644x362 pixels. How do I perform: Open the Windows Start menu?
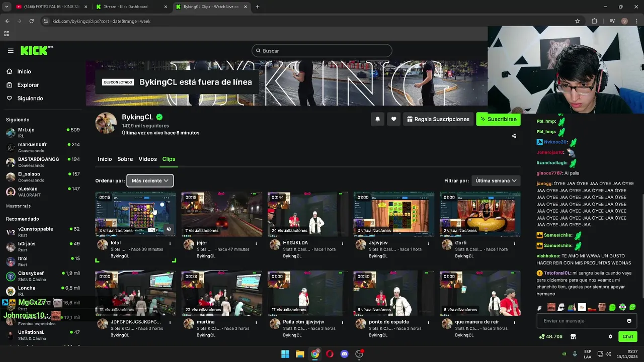285,354
